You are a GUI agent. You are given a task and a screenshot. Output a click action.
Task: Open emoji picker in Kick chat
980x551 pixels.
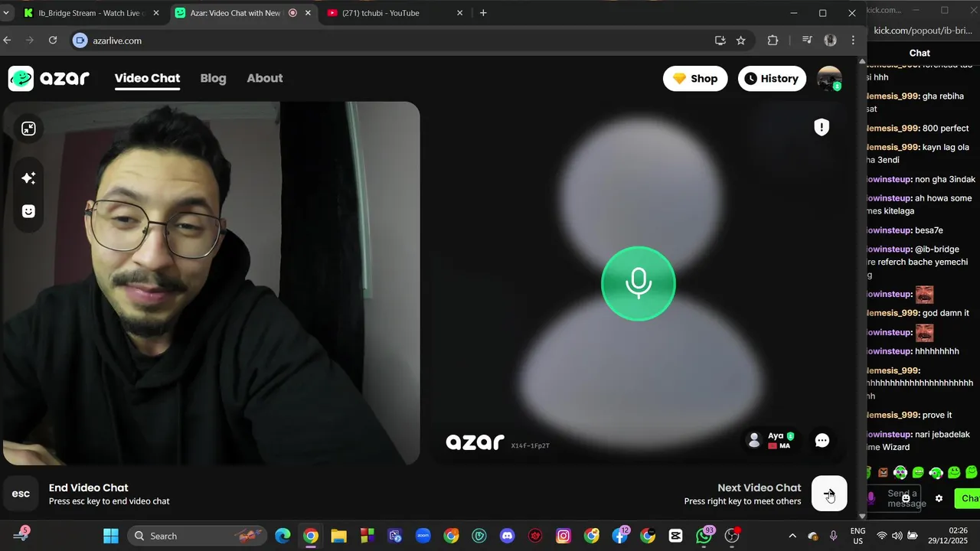[x=906, y=498]
